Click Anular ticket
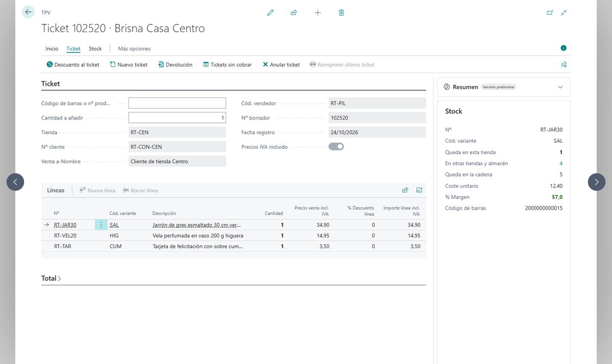612x364 pixels. 281,65
